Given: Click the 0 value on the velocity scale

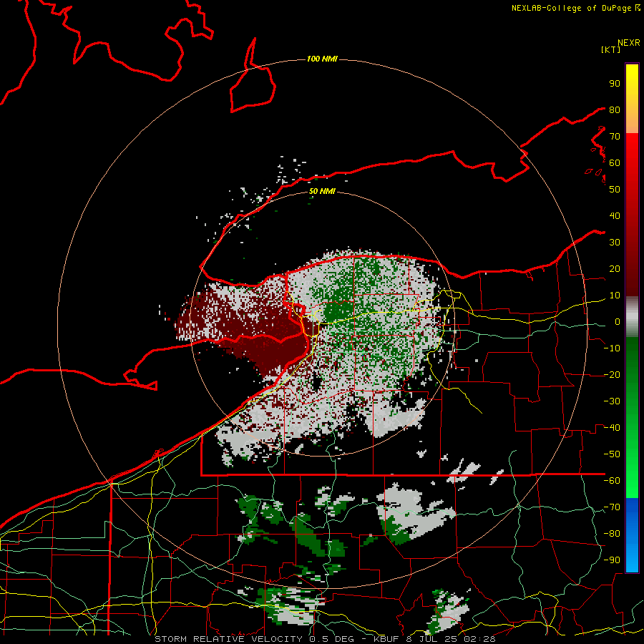Looking at the screenshot, I should click(x=618, y=322).
